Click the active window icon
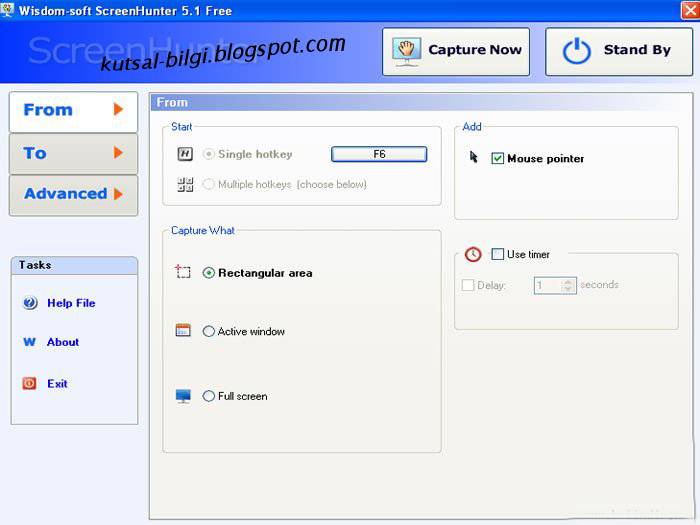This screenshot has width=700, height=525. 183,330
